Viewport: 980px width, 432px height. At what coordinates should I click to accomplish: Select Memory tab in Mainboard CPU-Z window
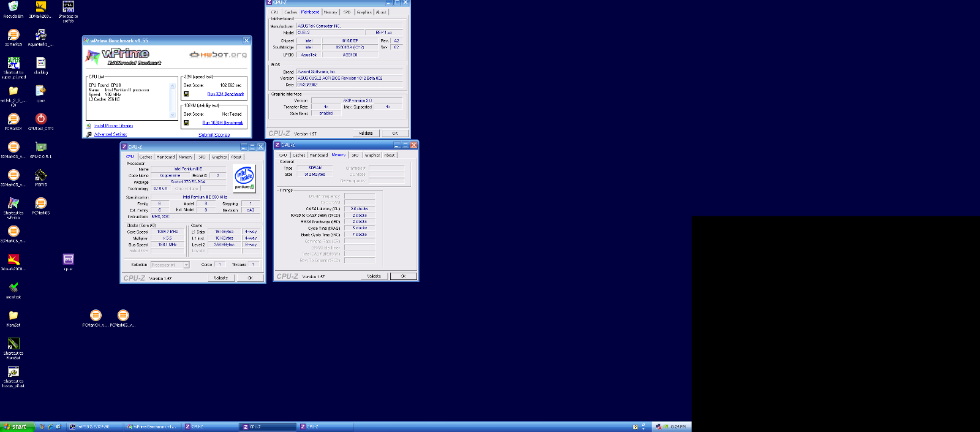pos(331,12)
